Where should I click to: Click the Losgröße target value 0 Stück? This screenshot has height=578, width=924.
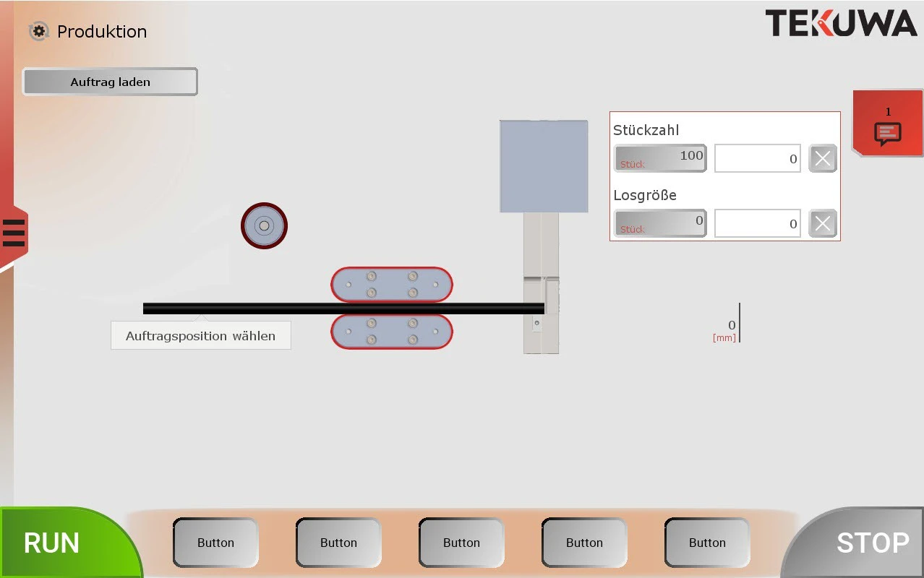click(660, 223)
